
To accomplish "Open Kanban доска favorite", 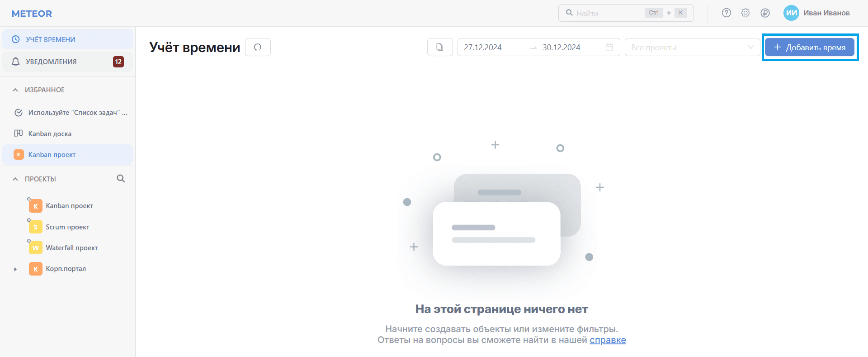I will point(68,133).
